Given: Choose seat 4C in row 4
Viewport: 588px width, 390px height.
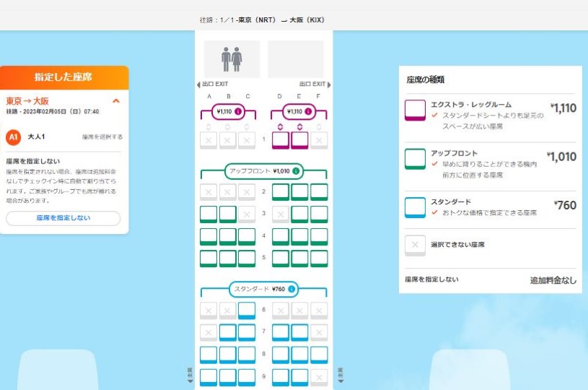Looking at the screenshot, I should click(247, 236).
